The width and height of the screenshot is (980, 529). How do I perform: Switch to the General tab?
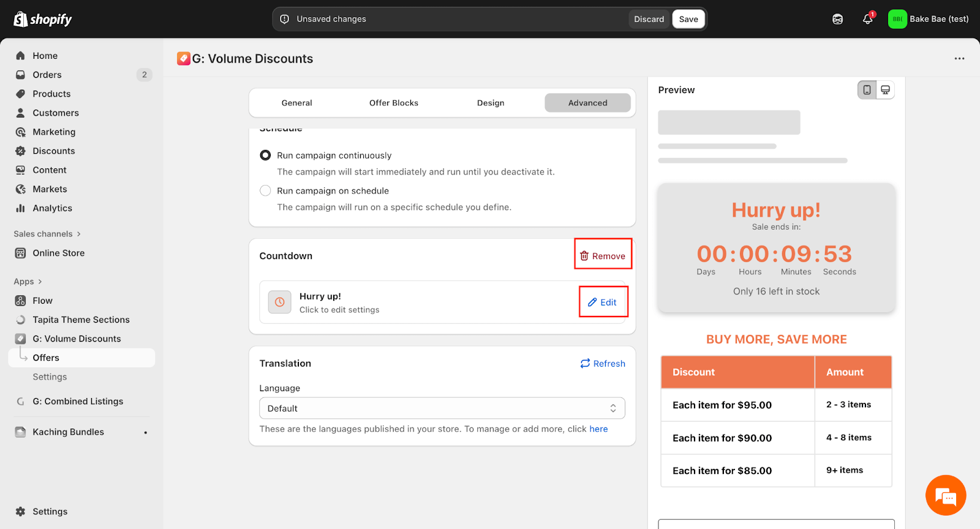tap(297, 103)
